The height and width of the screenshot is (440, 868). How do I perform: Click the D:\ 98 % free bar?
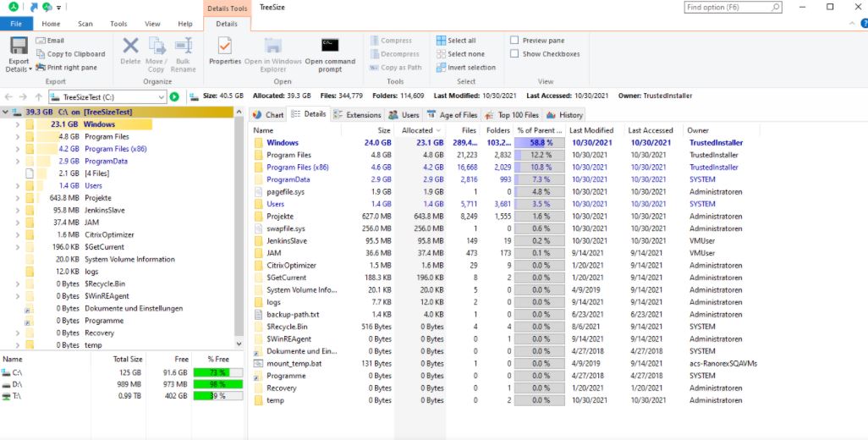(217, 384)
